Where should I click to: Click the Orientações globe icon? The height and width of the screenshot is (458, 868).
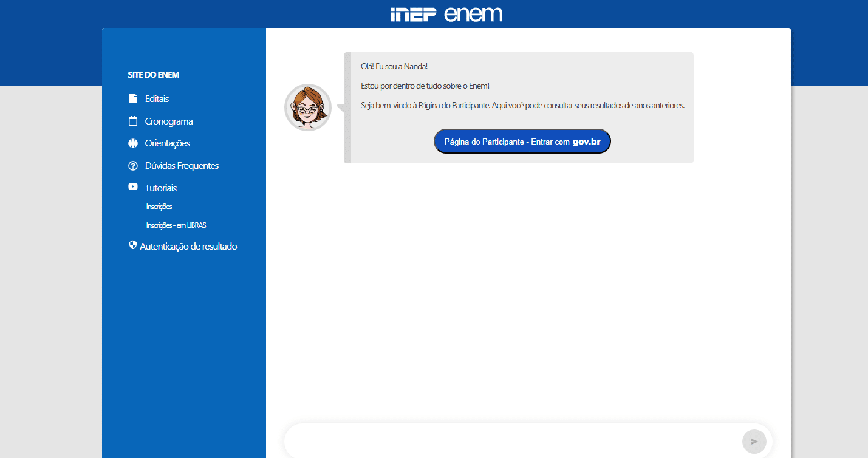[x=133, y=143]
